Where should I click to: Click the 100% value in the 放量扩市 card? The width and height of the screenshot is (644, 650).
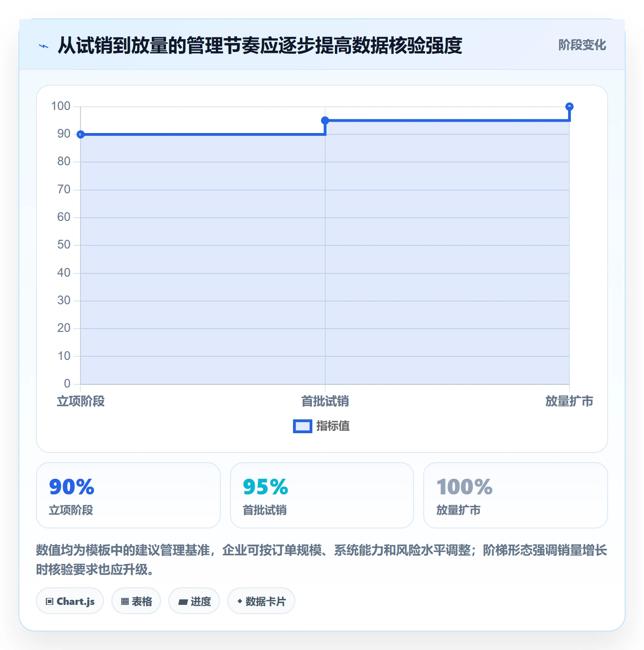(x=465, y=487)
